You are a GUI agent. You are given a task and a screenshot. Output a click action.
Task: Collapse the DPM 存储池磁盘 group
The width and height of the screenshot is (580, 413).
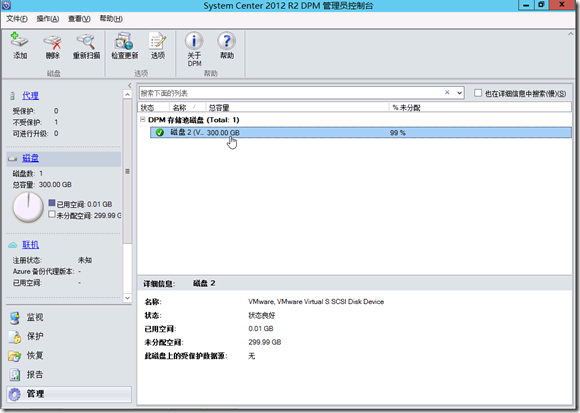pos(143,119)
